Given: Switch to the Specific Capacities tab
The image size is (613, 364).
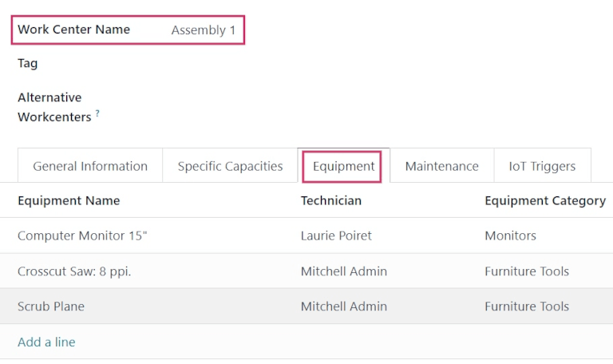Looking at the screenshot, I should [230, 166].
